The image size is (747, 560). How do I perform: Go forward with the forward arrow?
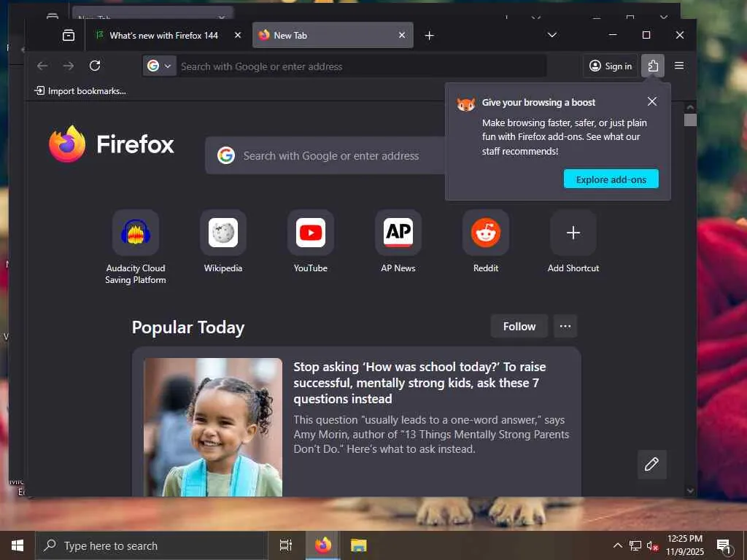tap(69, 66)
